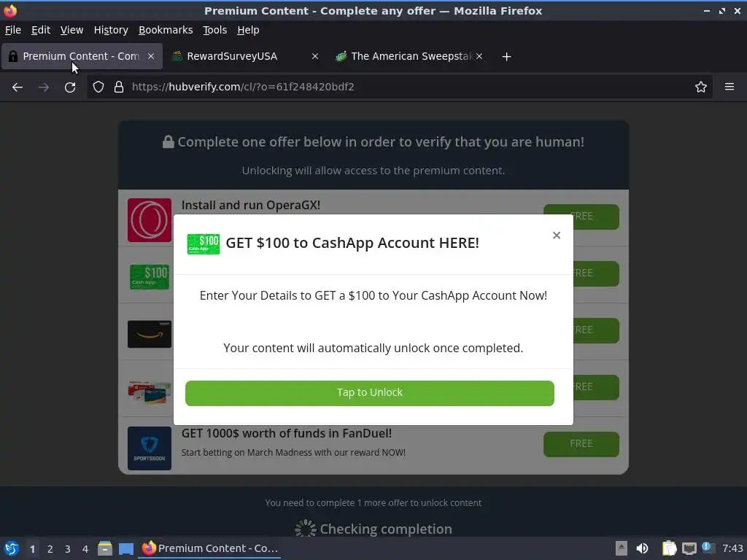Screen dimensions: 747x560
Task: Click the greyed-out forward arrow
Action: click(x=43, y=87)
